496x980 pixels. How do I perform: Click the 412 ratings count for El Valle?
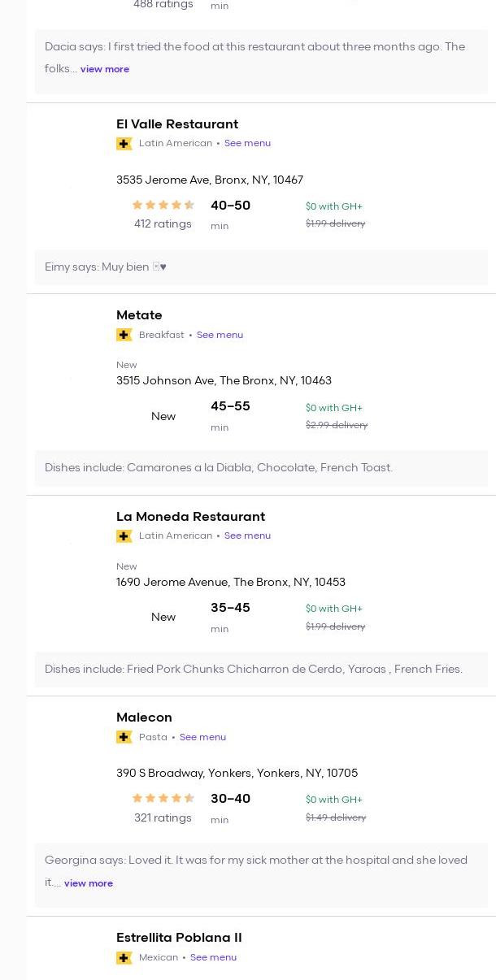pyautogui.click(x=163, y=224)
